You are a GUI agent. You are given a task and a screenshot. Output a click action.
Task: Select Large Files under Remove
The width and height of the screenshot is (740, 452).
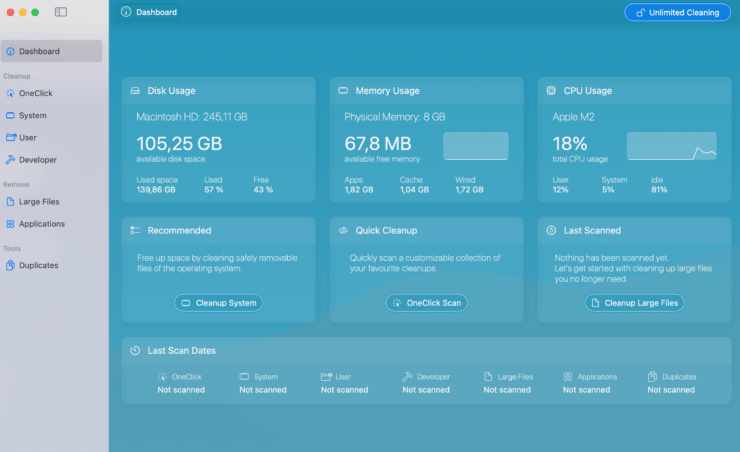coord(39,201)
